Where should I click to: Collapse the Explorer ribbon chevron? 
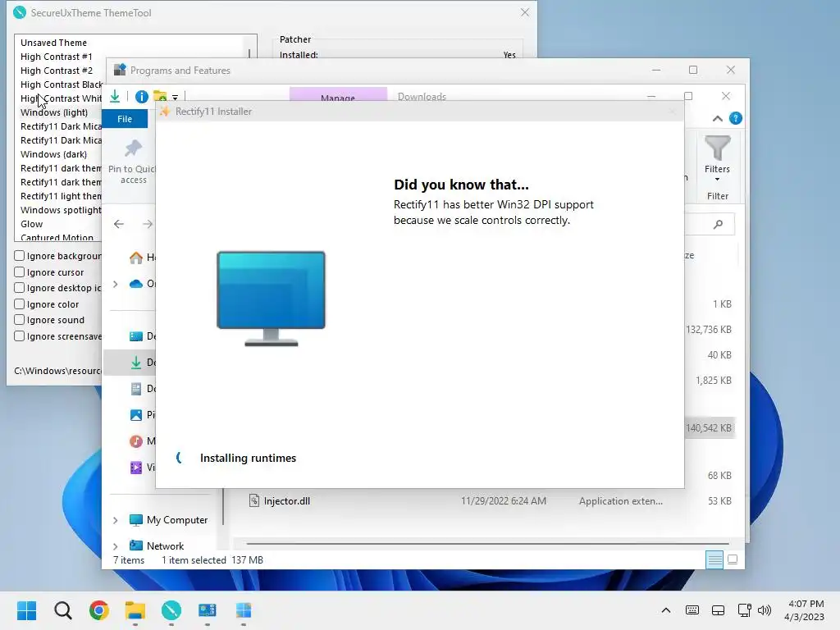pyautogui.click(x=717, y=119)
